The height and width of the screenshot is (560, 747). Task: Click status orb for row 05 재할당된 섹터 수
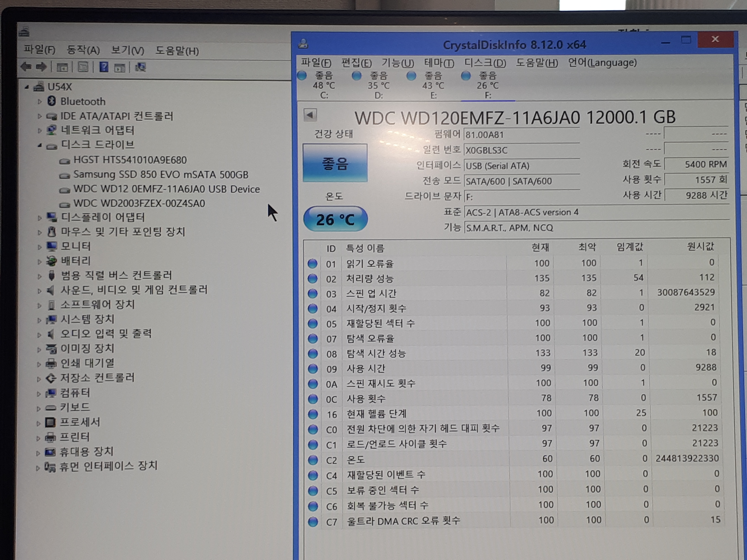(313, 323)
